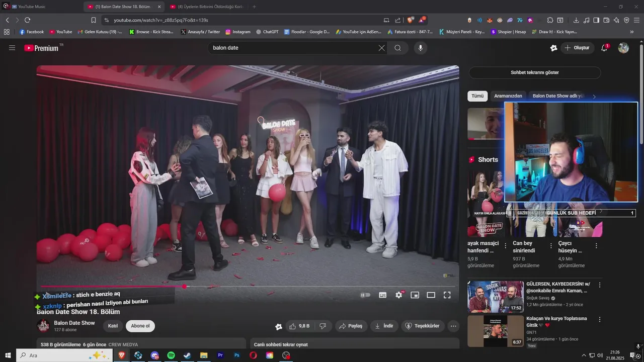
Task: Like the video with 9,8 B likes
Action: click(x=299, y=326)
